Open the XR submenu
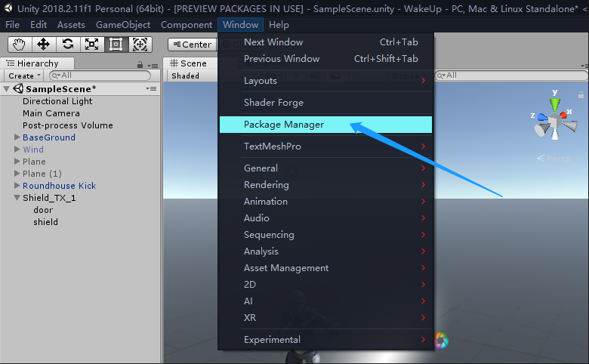This screenshot has height=364, width=589. pos(325,317)
